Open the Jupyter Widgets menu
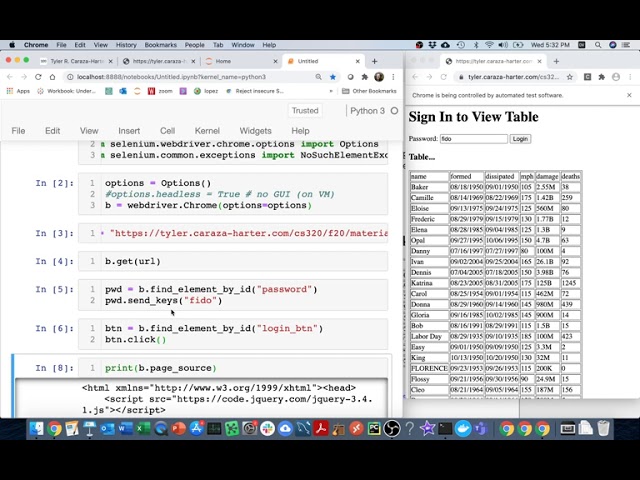 coord(255,131)
